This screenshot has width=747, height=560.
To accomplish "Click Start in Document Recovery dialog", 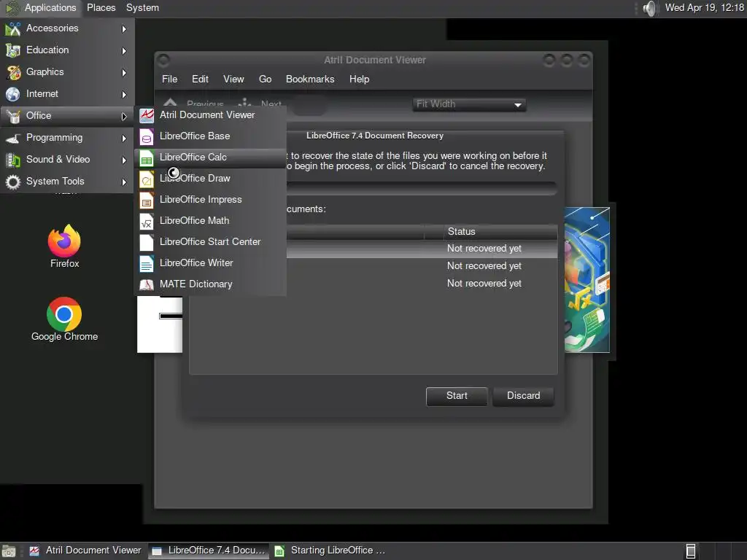I will pyautogui.click(x=457, y=396).
